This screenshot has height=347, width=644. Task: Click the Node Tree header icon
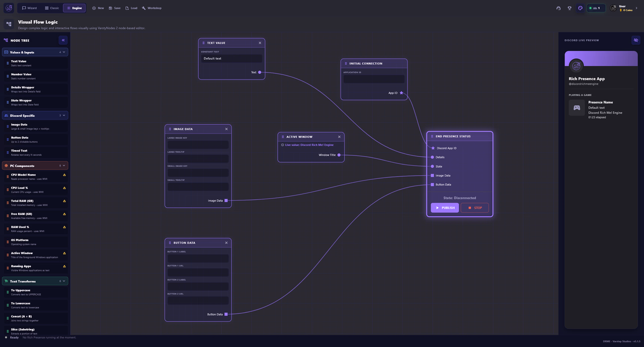6,40
